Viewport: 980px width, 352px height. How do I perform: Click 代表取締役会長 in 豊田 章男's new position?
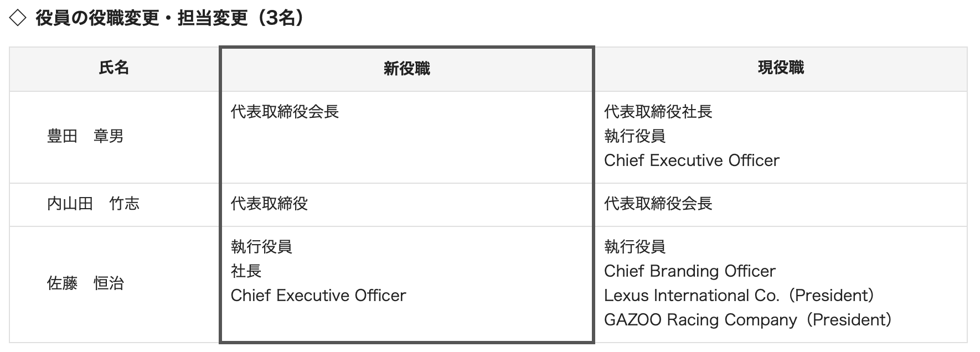(285, 112)
